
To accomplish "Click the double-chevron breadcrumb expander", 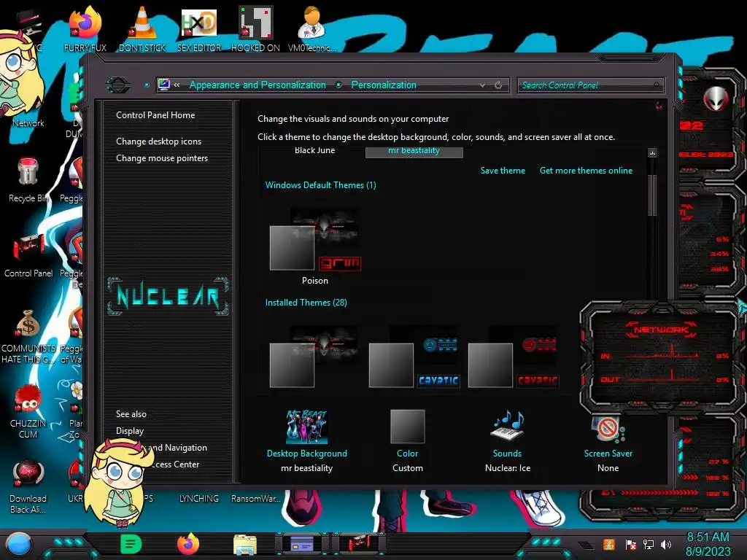I will tap(177, 85).
